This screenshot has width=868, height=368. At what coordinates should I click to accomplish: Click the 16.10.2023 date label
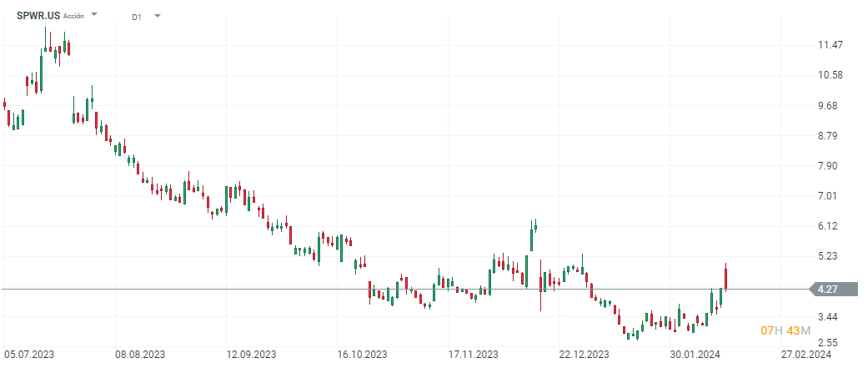pos(362,354)
